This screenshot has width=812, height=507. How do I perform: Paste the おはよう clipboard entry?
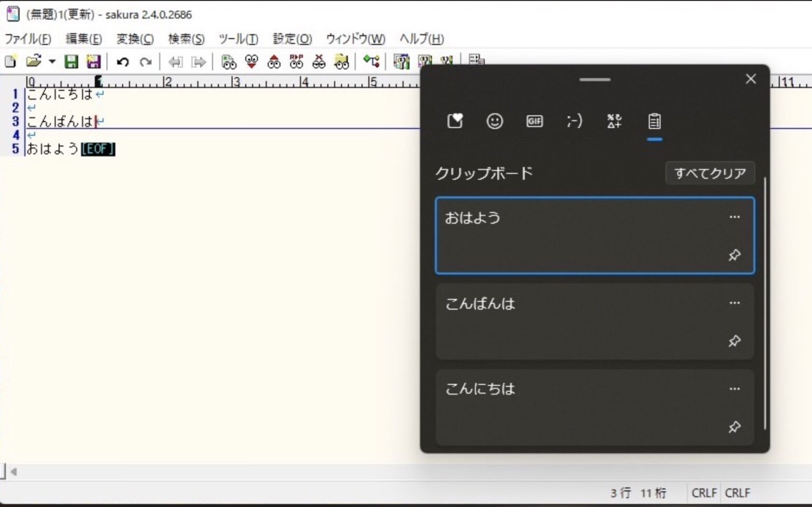(595, 235)
